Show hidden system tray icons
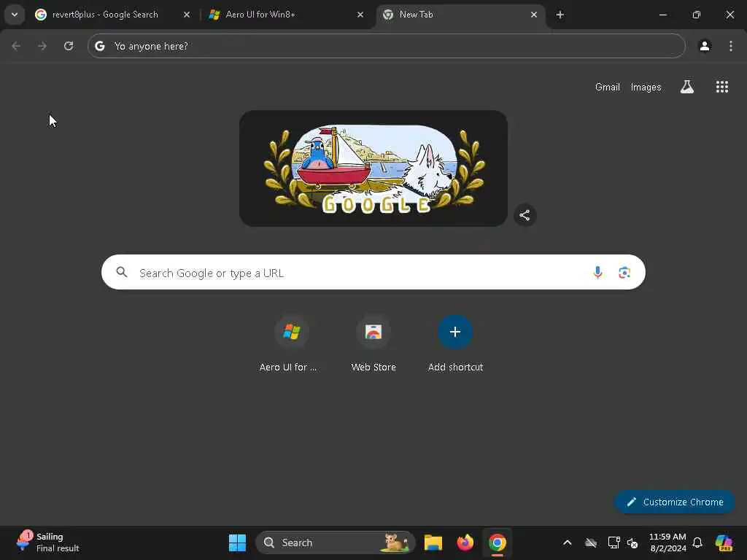This screenshot has height=560, width=747. (x=568, y=542)
